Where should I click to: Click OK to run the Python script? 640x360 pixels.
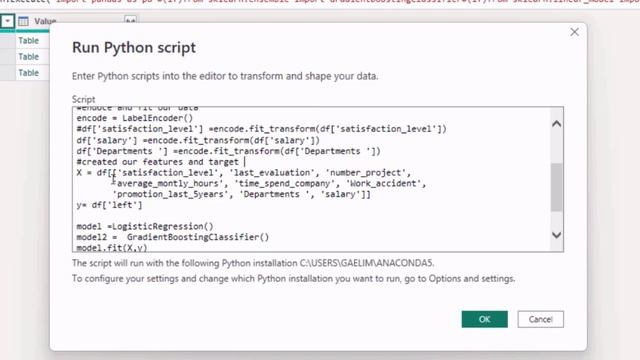tap(484, 319)
